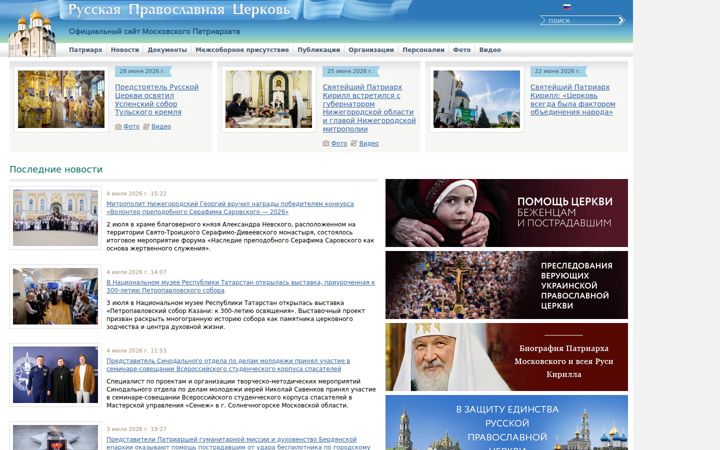This screenshot has height=450, width=720.
Task: Click the Russian flag language icon
Action: [x=567, y=6]
